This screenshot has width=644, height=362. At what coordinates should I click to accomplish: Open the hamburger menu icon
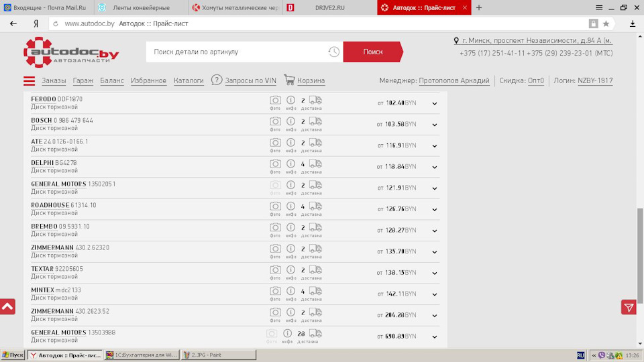[29, 80]
